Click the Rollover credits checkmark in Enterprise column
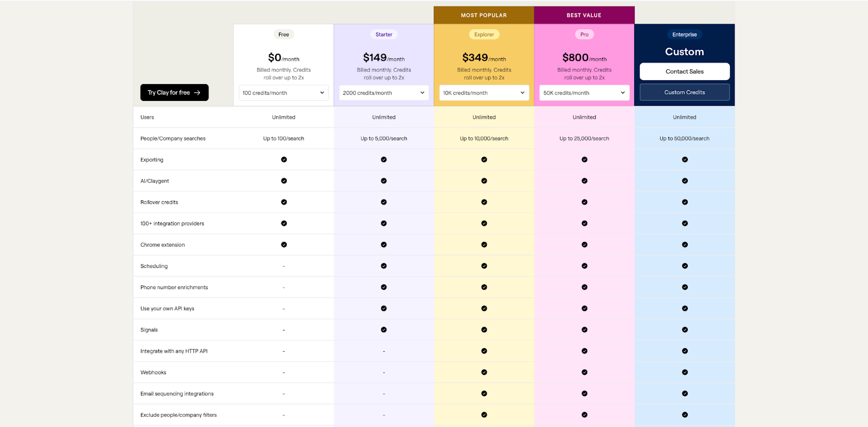The height and width of the screenshot is (427, 868). point(685,202)
